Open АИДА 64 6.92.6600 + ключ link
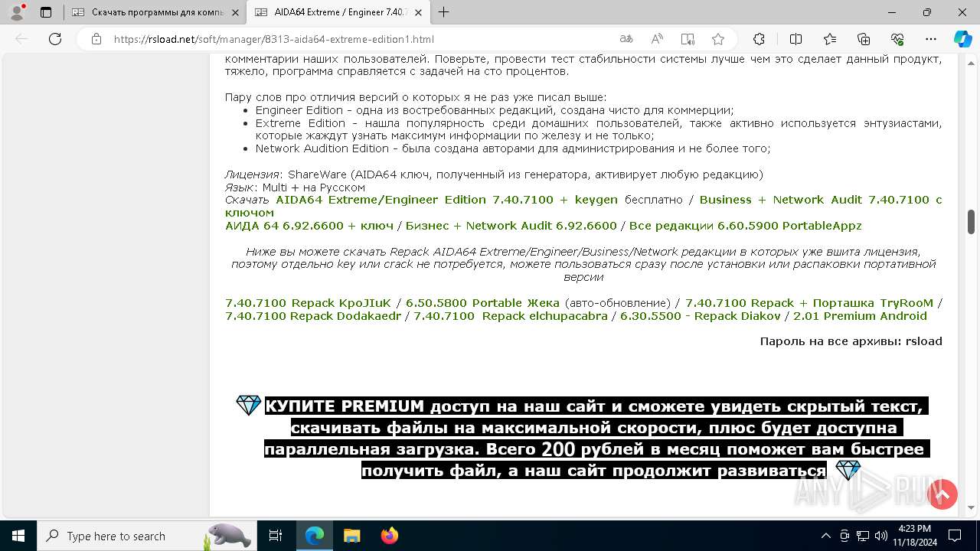Viewport: 980px width, 551px height. [x=309, y=226]
